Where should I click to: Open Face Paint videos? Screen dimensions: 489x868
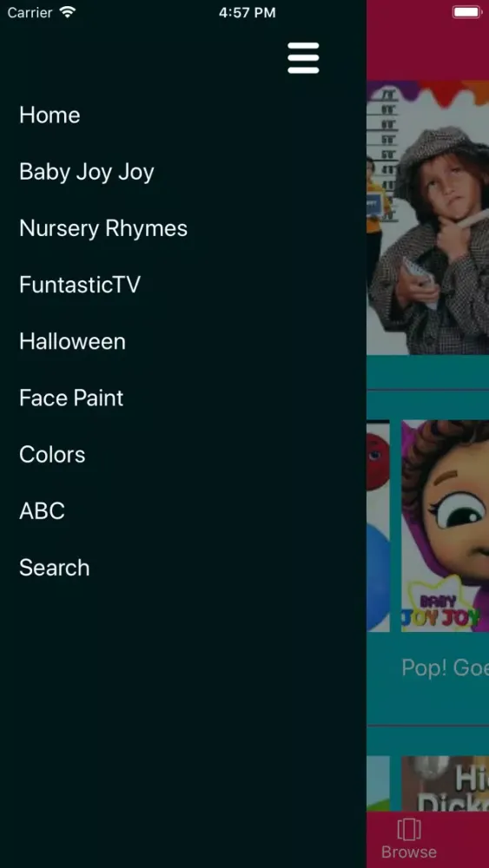click(71, 398)
